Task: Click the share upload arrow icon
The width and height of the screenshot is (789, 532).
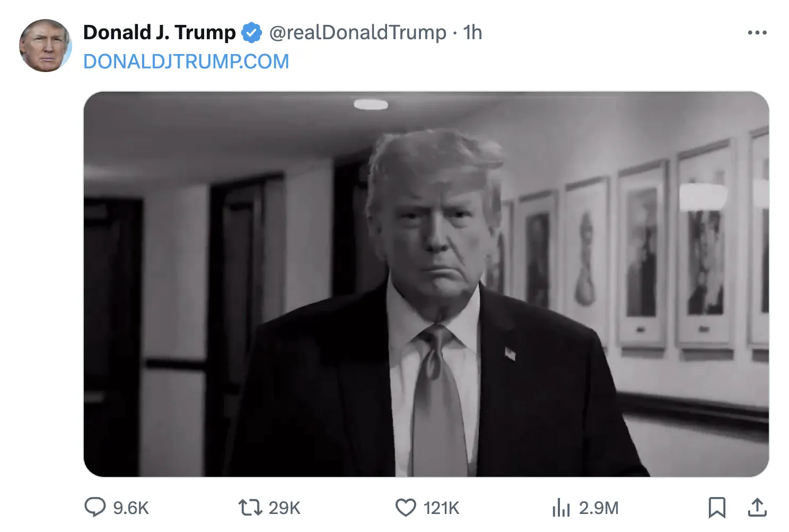Action: click(x=757, y=507)
